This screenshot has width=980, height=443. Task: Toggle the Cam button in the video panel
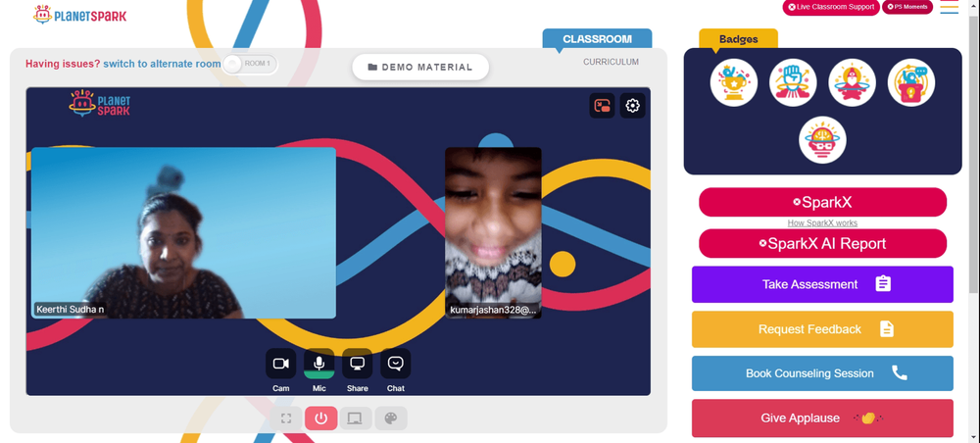(280, 364)
